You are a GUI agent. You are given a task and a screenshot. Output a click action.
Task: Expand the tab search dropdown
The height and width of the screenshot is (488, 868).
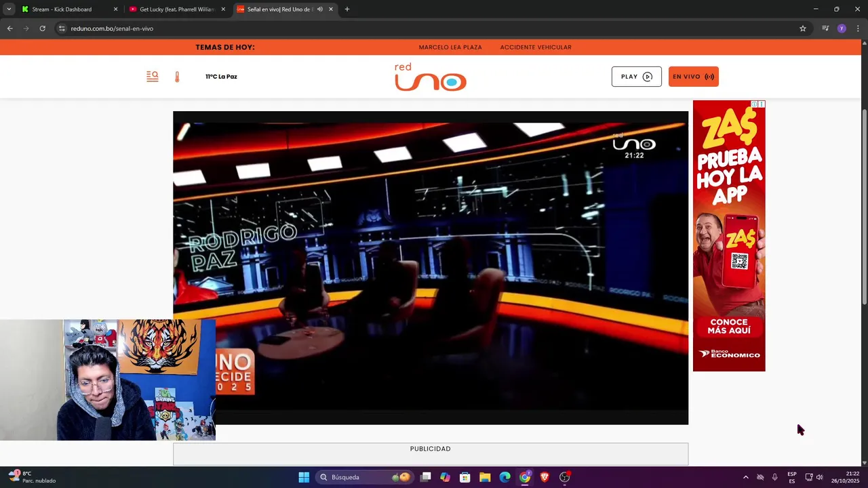(x=9, y=9)
